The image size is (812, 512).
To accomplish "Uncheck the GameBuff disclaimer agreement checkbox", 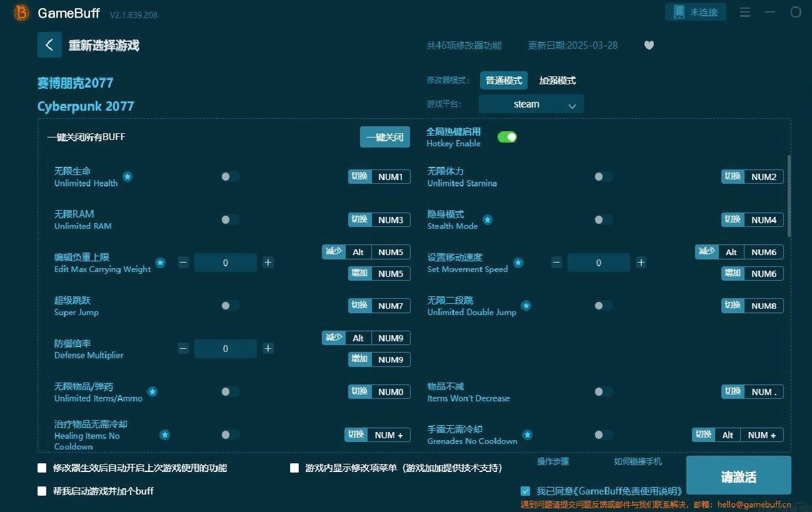I will click(525, 491).
